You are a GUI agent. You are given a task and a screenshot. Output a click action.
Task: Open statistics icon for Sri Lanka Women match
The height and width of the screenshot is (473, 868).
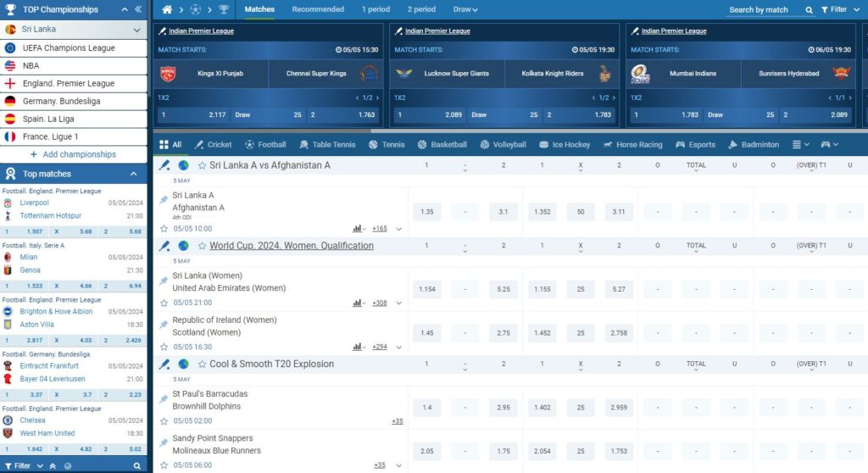pyautogui.click(x=358, y=303)
